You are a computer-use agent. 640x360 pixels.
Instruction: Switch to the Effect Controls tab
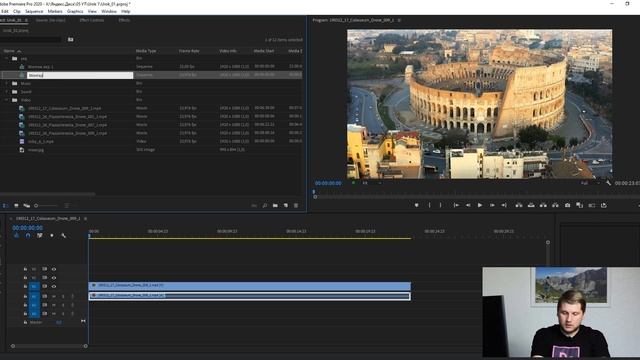click(92, 20)
